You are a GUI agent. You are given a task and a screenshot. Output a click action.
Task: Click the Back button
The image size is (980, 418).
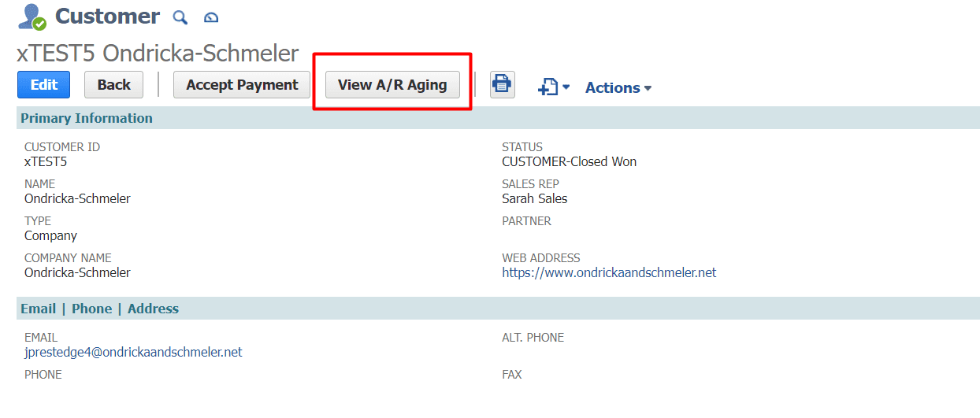click(x=113, y=84)
